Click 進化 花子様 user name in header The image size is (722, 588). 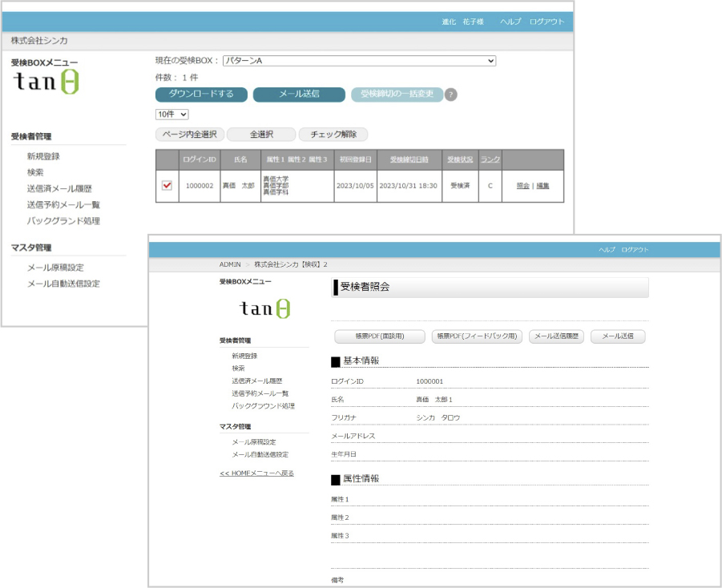[x=462, y=22]
